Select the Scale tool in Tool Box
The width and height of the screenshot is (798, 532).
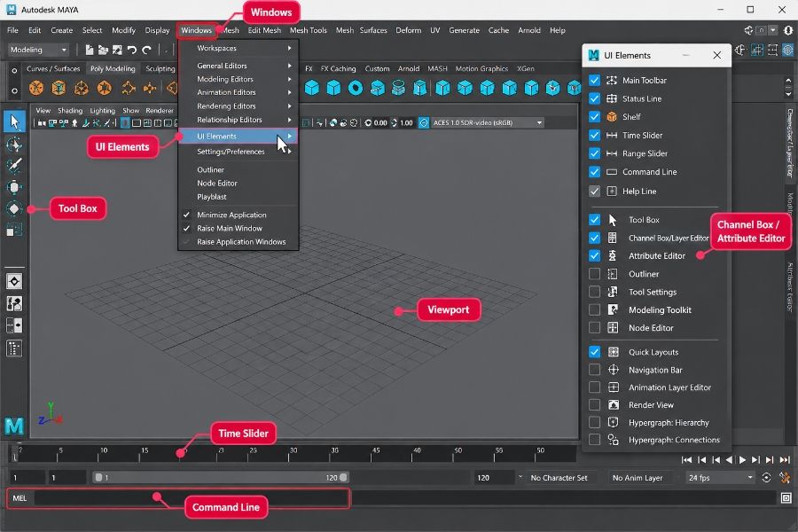(x=14, y=231)
